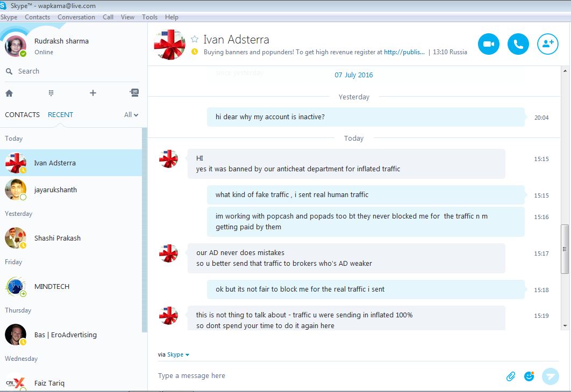This screenshot has width=571, height=392.
Task: Open MINDTECH conversation
Action: pyautogui.click(x=71, y=287)
